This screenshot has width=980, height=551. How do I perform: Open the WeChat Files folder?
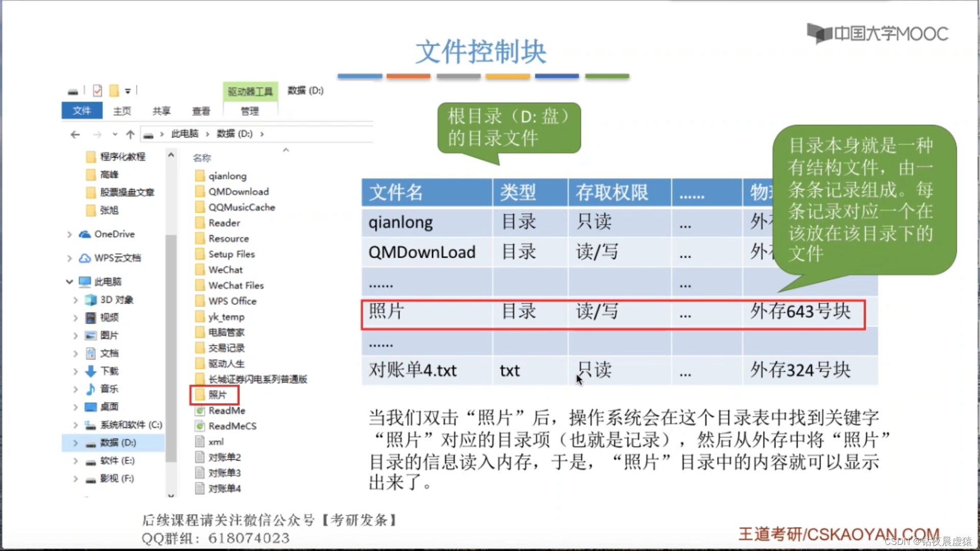[230, 286]
